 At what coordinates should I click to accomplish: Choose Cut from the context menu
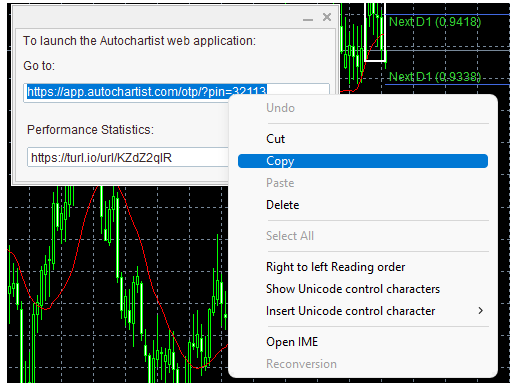click(x=363, y=139)
